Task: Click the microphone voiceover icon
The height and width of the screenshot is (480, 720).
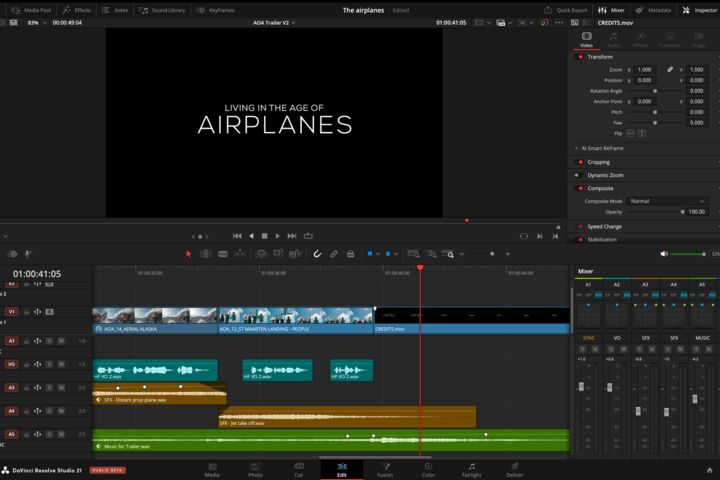Action: click(x=28, y=254)
